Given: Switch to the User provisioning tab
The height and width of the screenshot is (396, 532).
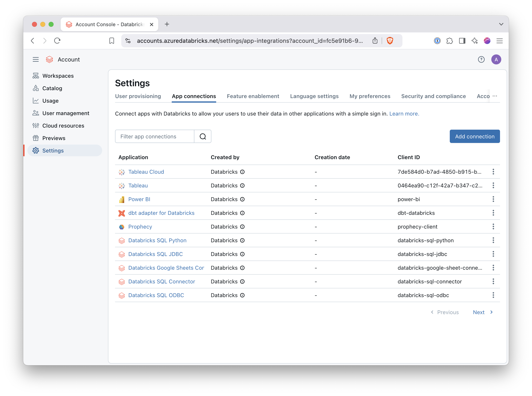Looking at the screenshot, I should tap(138, 96).
